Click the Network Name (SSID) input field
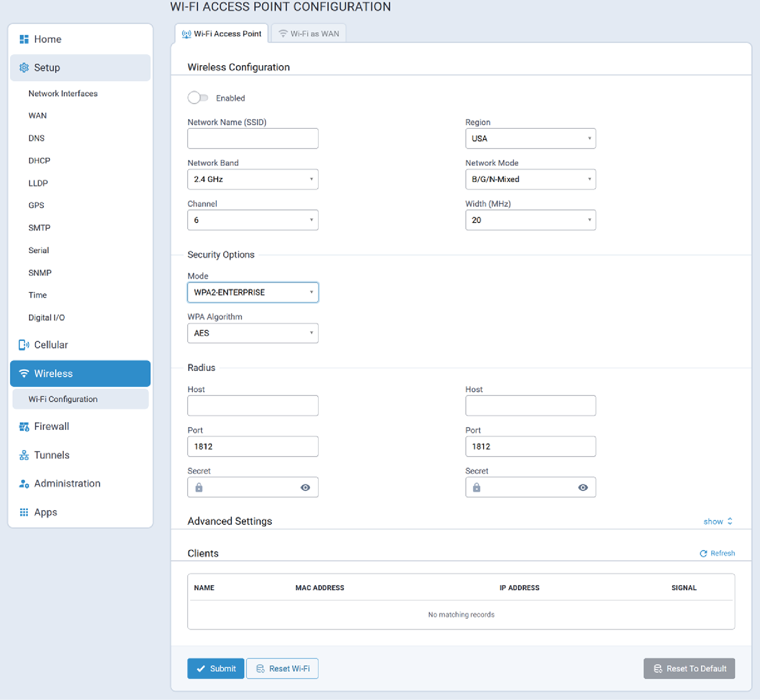Viewport: 760px width, 700px height. click(253, 139)
